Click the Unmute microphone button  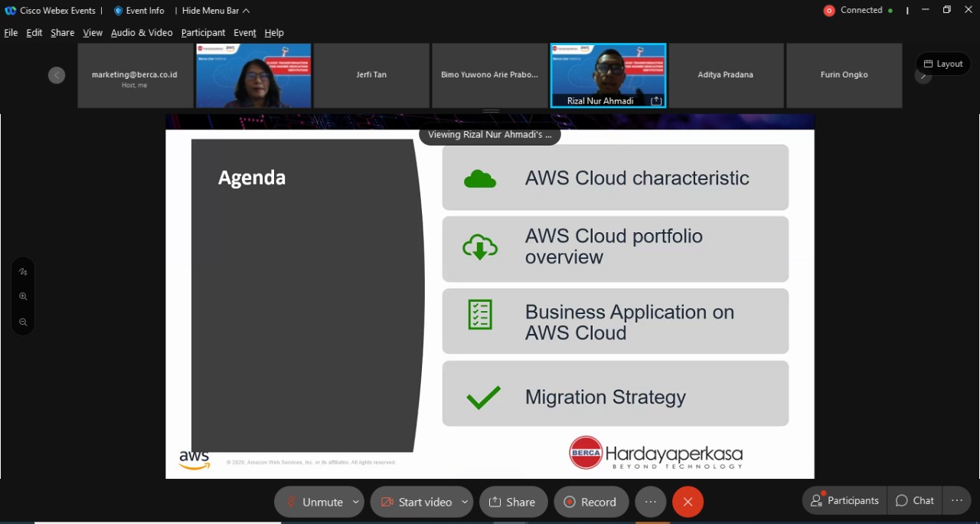pos(314,502)
